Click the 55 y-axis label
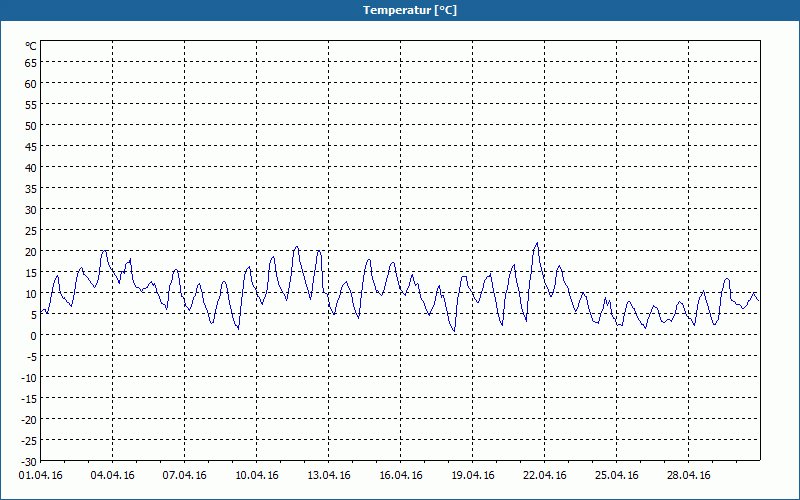The height and width of the screenshot is (500, 800). (x=31, y=105)
